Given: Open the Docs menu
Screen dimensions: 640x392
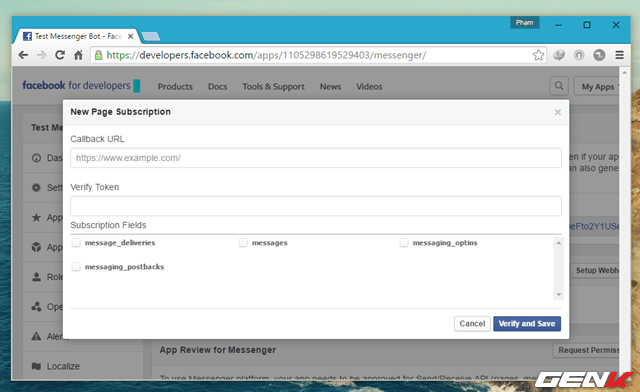Looking at the screenshot, I should coord(218,87).
